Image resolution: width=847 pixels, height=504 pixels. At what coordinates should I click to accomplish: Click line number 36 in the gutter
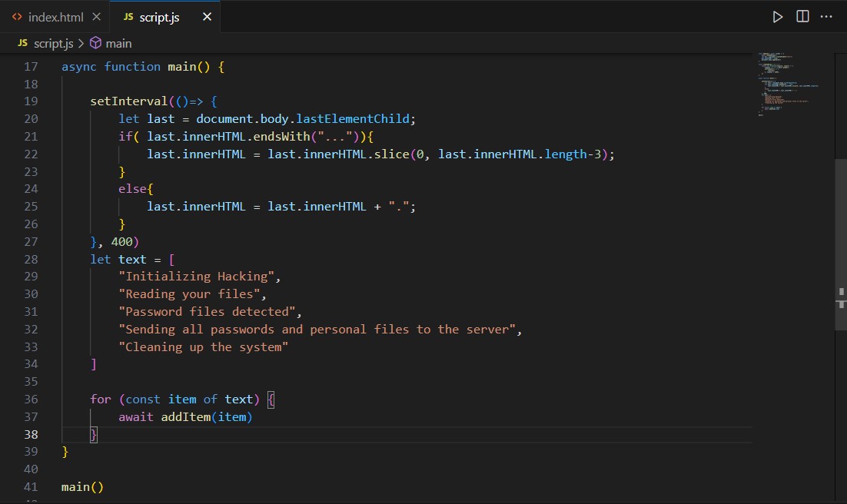pos(31,400)
